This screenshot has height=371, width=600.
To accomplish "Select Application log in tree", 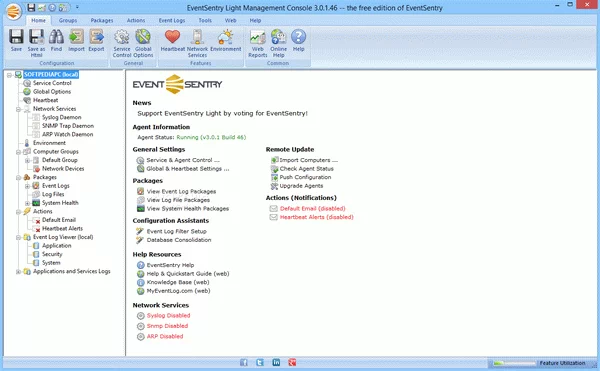I will point(57,246).
